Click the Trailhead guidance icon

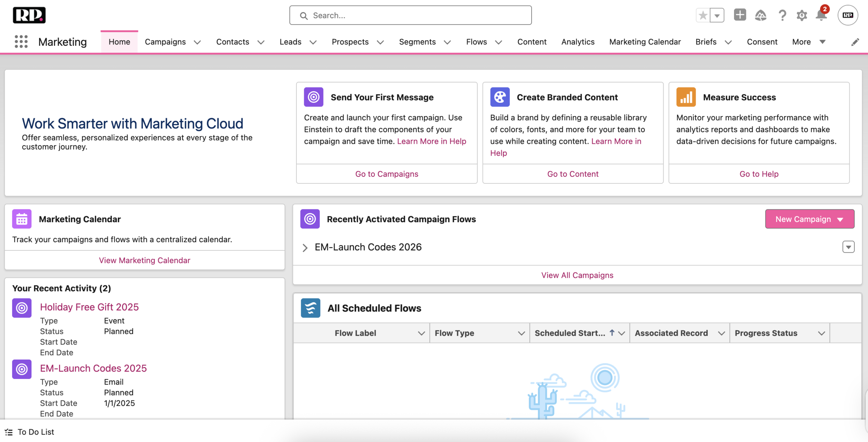click(761, 15)
